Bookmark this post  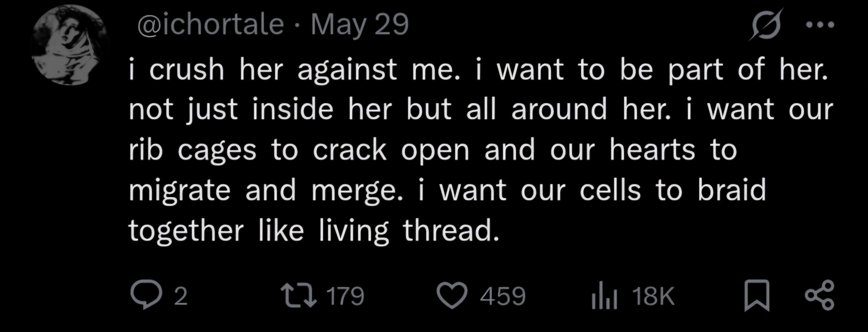[756, 296]
